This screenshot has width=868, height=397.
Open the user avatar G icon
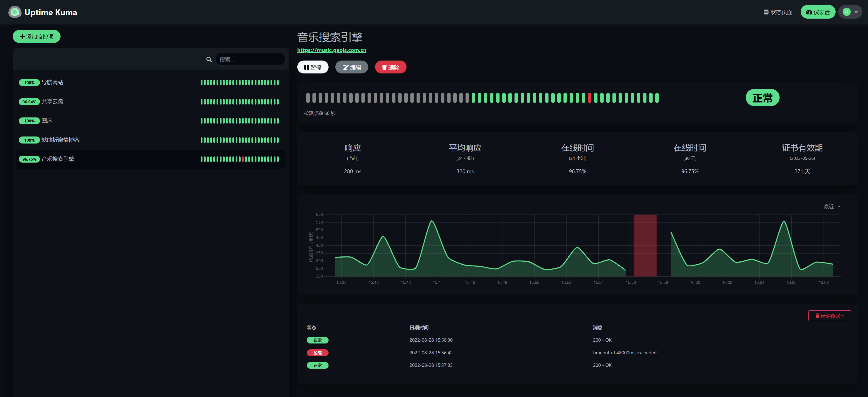pyautogui.click(x=846, y=12)
